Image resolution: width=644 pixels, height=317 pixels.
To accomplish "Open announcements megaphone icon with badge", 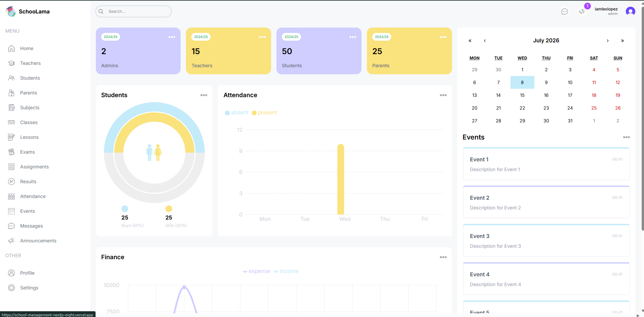I will coord(582,11).
